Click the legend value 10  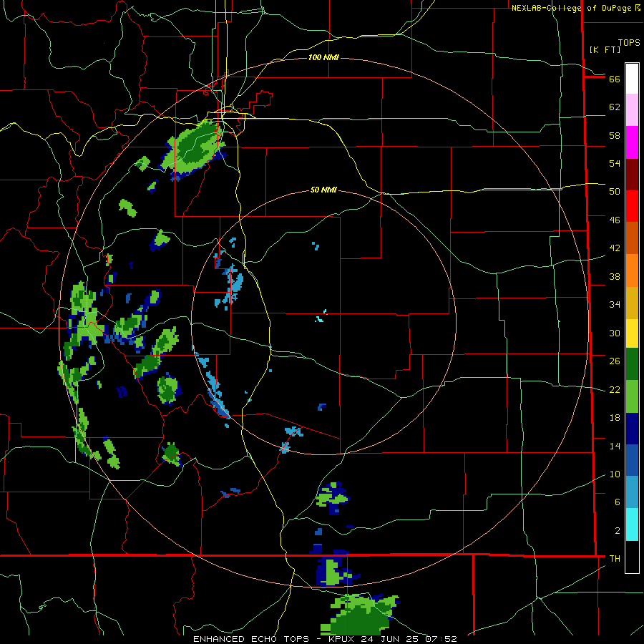(615, 474)
